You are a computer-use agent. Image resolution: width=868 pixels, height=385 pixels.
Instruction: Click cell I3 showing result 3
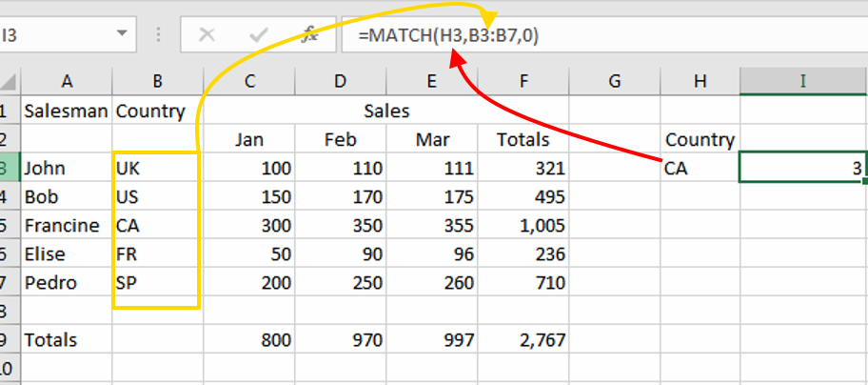[801, 169]
